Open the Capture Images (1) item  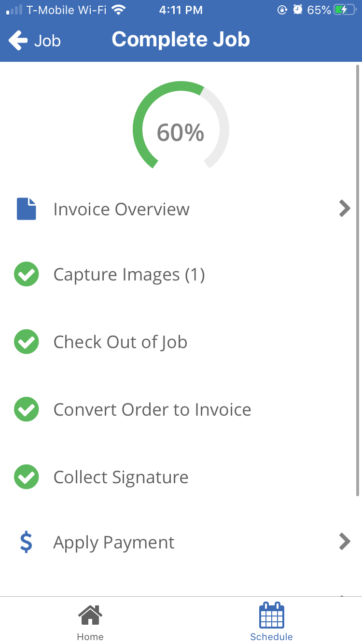point(129,275)
